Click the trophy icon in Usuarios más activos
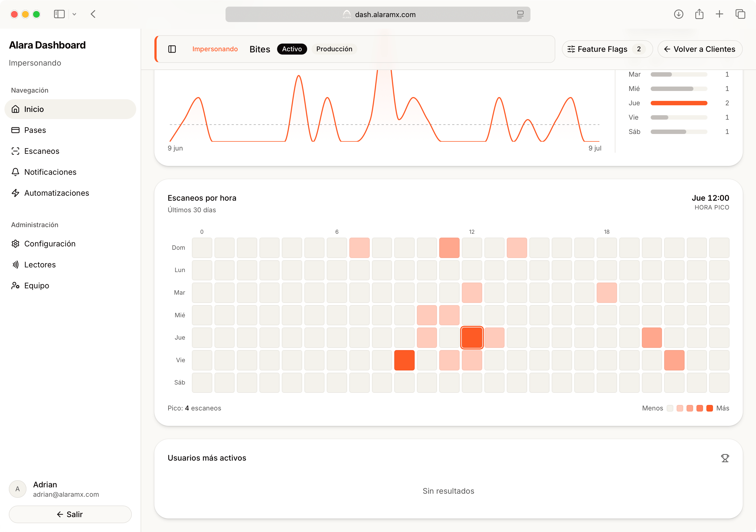The width and height of the screenshot is (756, 532). (x=725, y=458)
